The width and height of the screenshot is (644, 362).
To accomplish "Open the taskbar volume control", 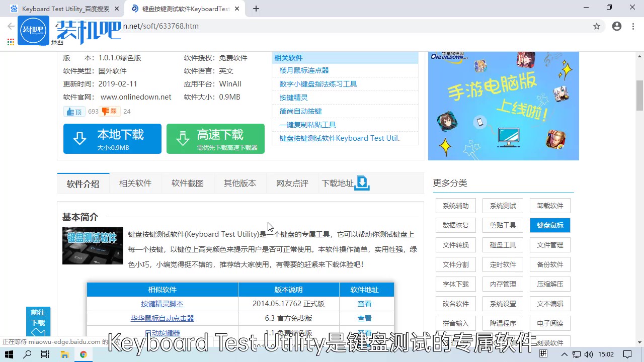I will 588,354.
